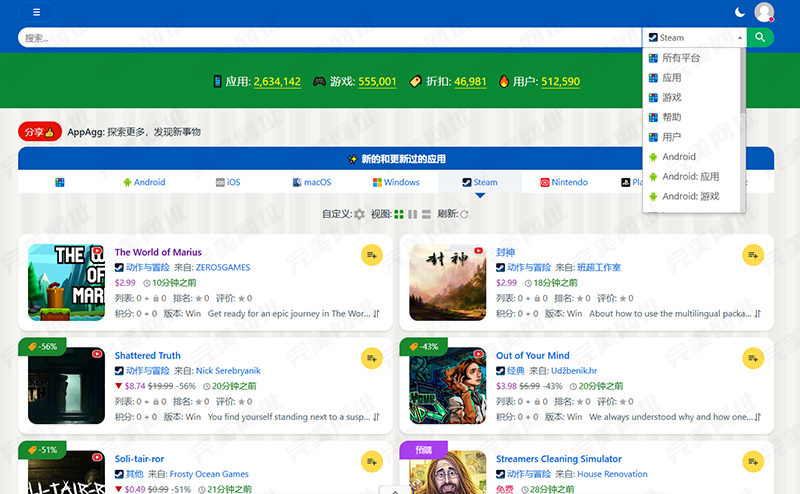The width and height of the screenshot is (800, 494).
Task: Open developer Udžbenik.hr link
Action: click(573, 370)
